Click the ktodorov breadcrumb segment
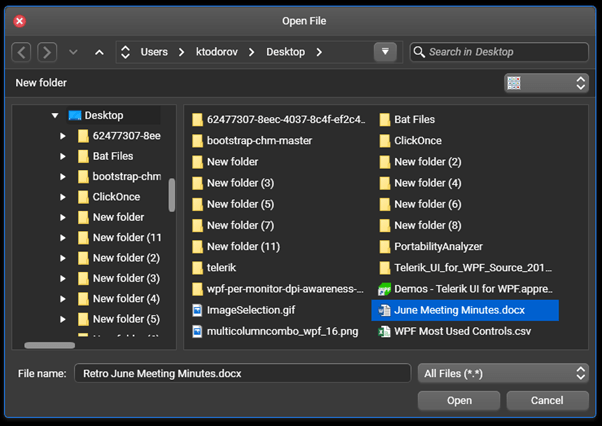The image size is (602, 426). (x=217, y=52)
